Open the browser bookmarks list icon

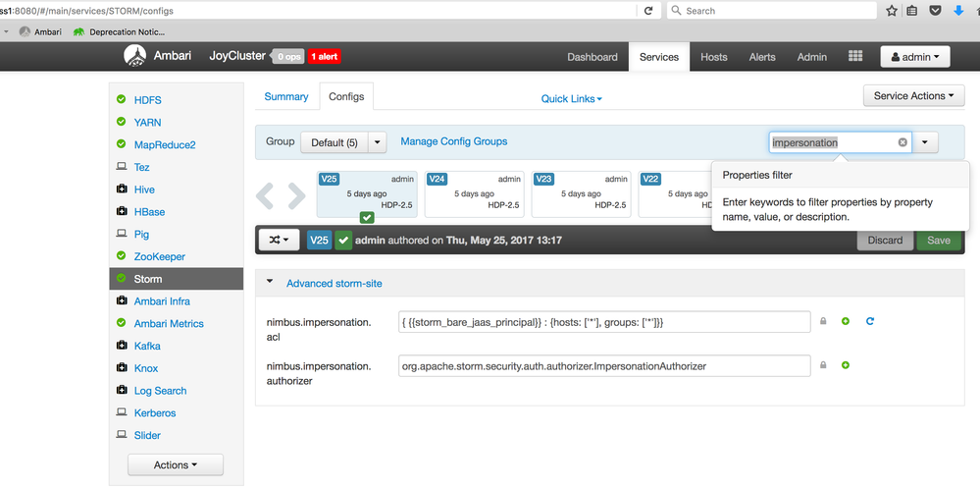click(x=912, y=11)
